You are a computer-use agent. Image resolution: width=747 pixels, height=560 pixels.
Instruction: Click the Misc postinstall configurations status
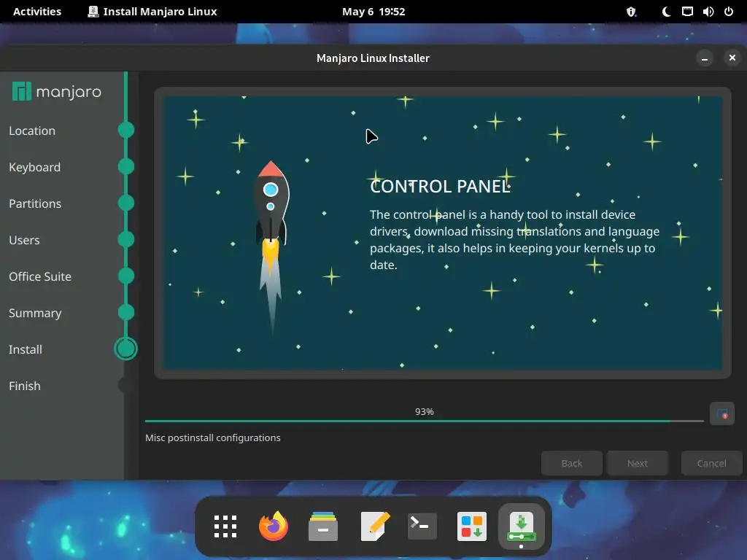[x=212, y=437]
